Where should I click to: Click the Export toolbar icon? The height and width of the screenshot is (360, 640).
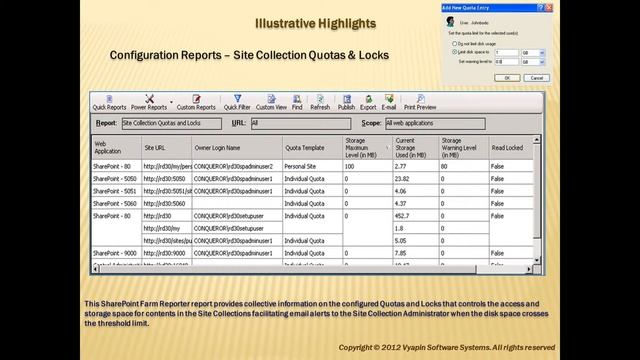[368, 102]
